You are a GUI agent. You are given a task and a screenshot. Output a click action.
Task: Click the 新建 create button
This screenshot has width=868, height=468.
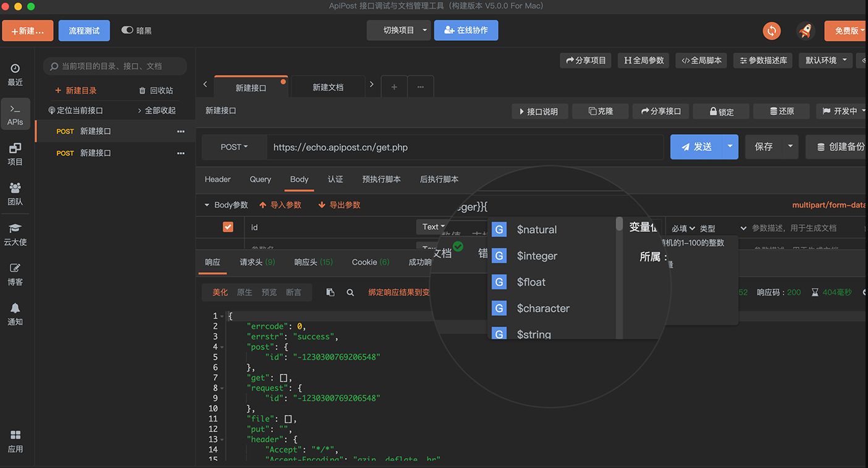(x=28, y=30)
